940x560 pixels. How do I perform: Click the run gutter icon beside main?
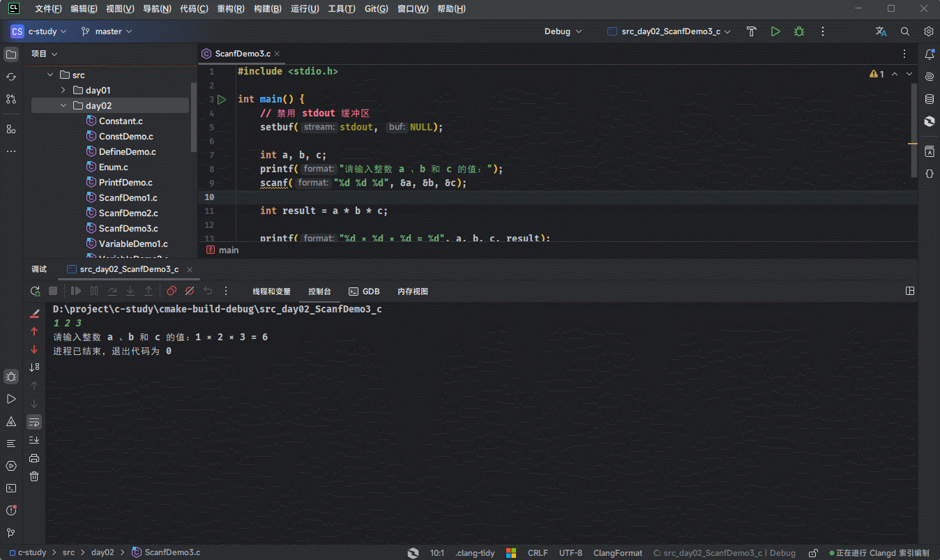(x=222, y=99)
